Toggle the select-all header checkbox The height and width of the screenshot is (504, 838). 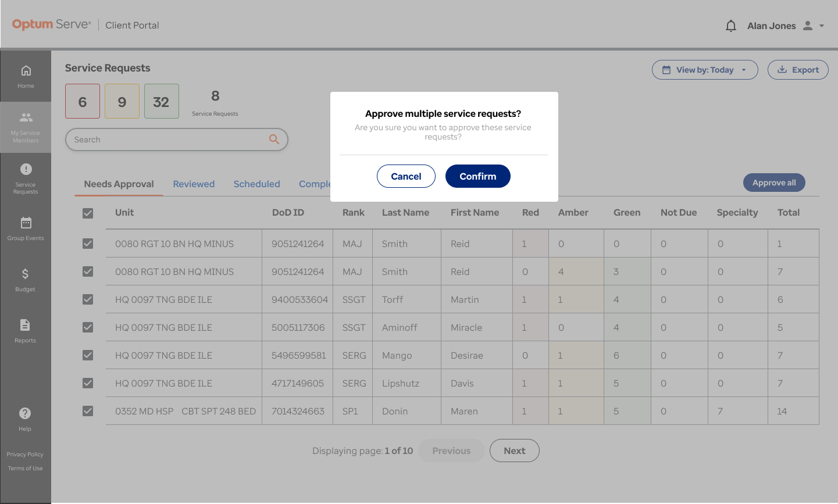(x=88, y=213)
